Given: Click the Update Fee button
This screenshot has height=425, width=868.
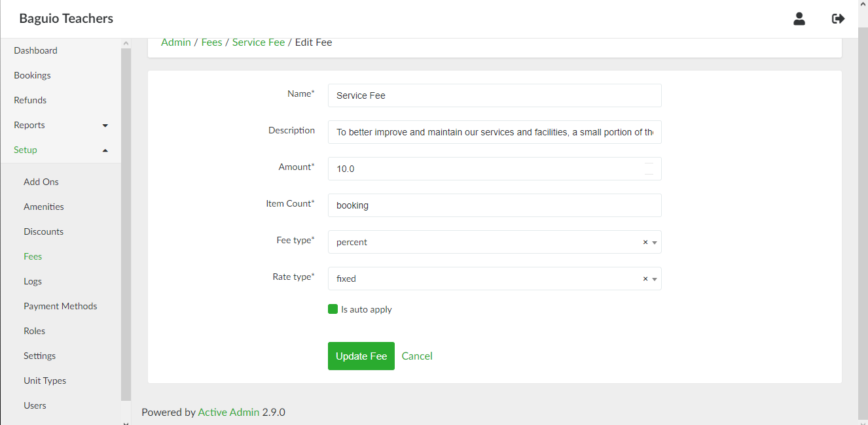Looking at the screenshot, I should [361, 356].
